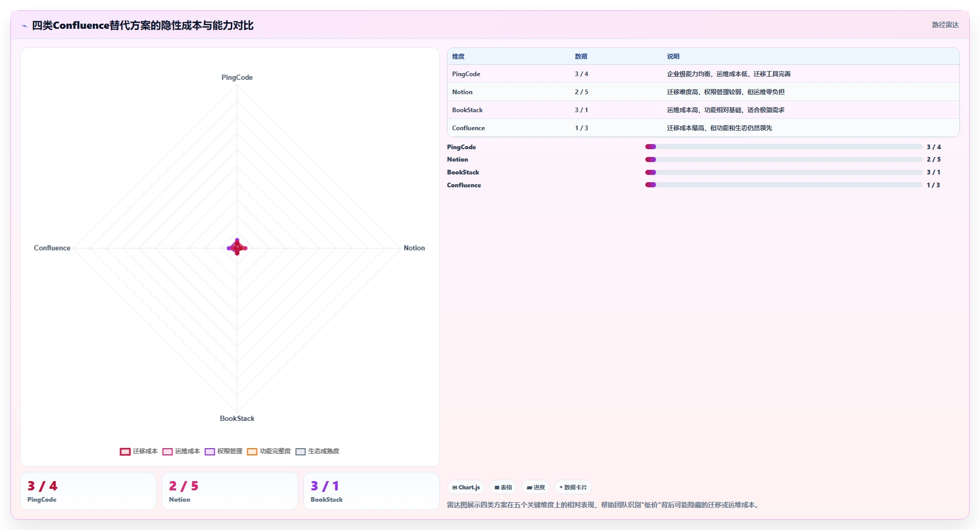Click description 迁移难度高，权限管理较弱
Image resolution: width=980 pixels, height=530 pixels.
click(726, 92)
